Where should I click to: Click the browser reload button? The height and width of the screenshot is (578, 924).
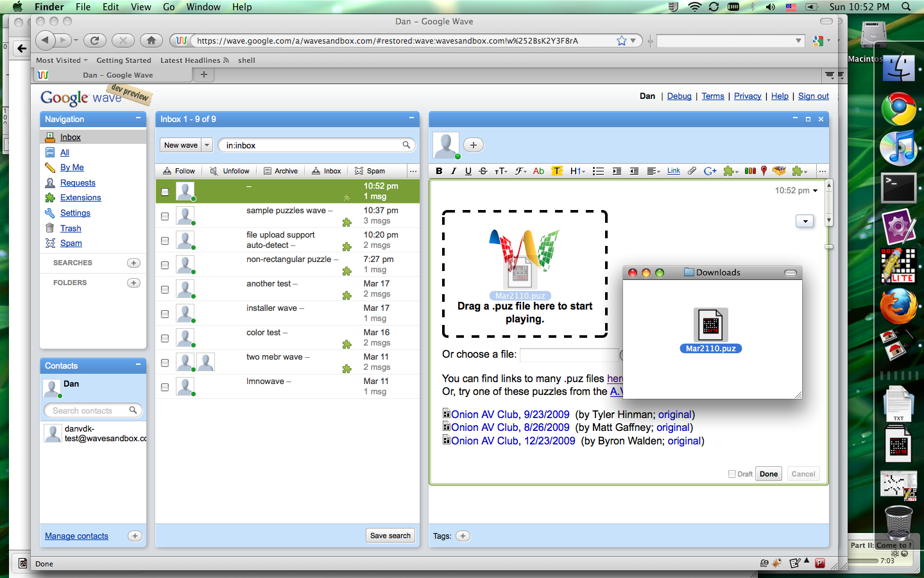pos(94,40)
